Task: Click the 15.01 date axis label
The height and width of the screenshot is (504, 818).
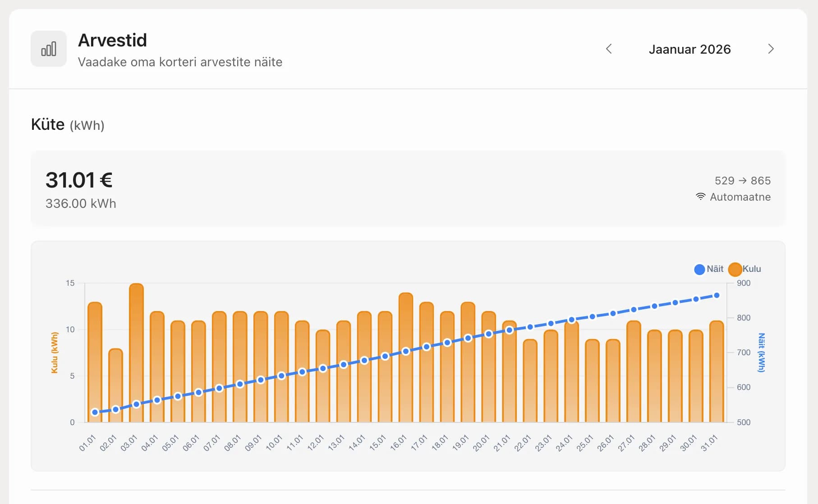Action: click(378, 443)
